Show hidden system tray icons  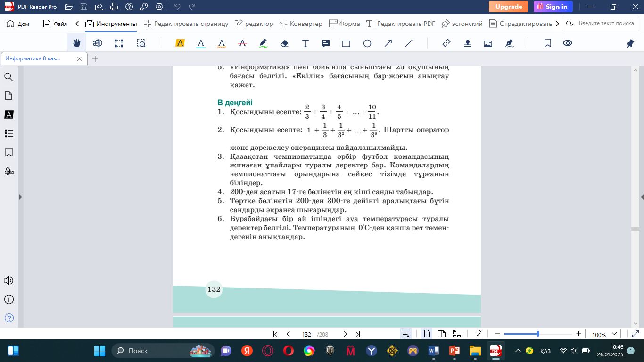[x=518, y=351]
